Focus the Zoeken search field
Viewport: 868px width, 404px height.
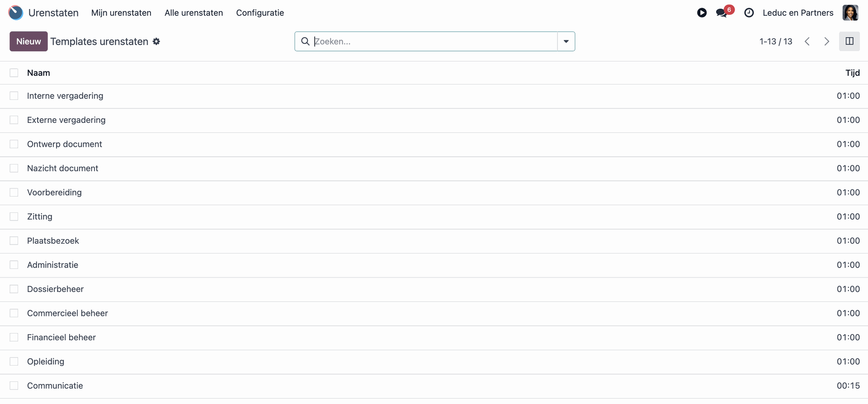coord(435,42)
